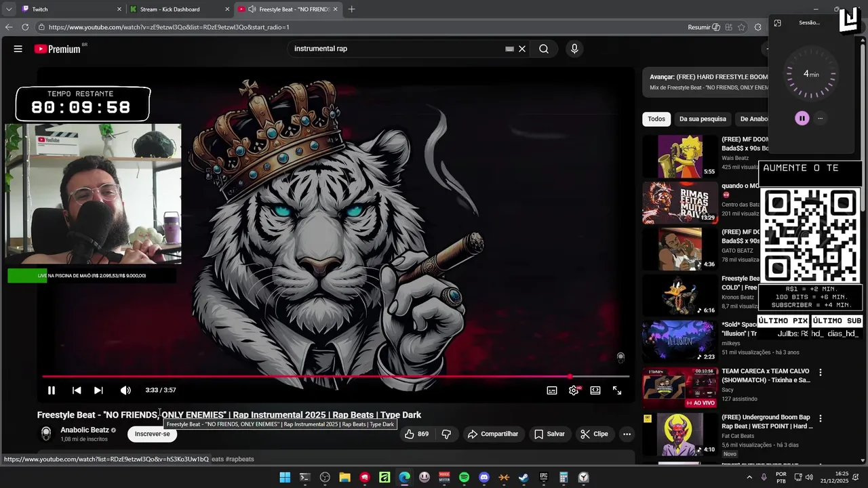Open focus session more options

pos(820,119)
